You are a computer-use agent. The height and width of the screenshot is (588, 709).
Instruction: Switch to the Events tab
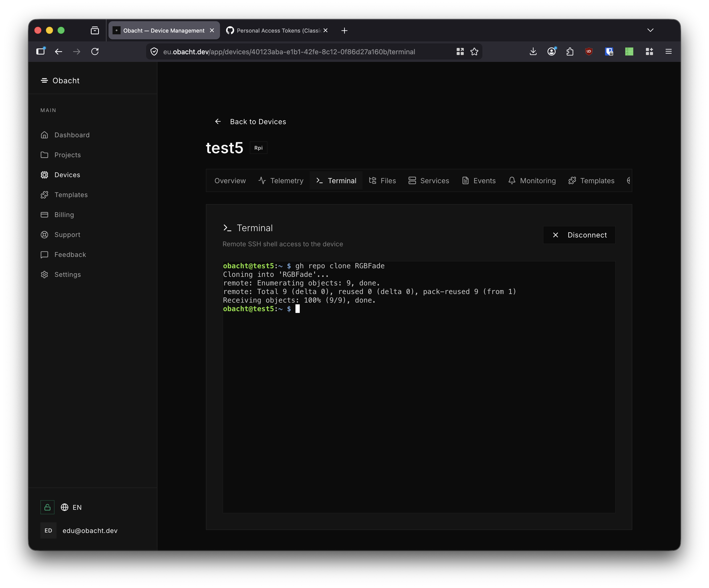click(479, 181)
